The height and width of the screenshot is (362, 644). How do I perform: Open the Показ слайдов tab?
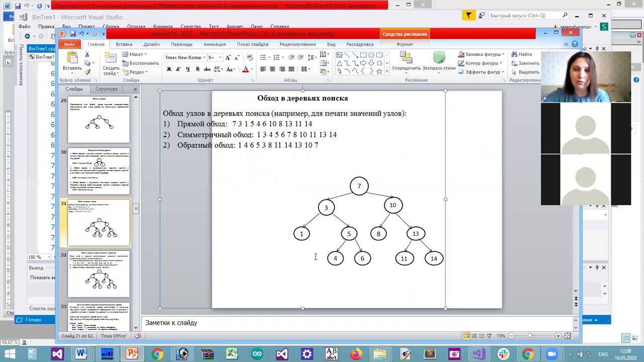[x=253, y=44]
